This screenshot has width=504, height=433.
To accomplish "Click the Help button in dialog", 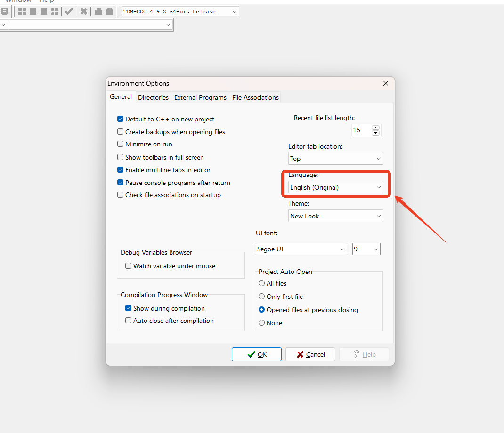I will tap(364, 354).
